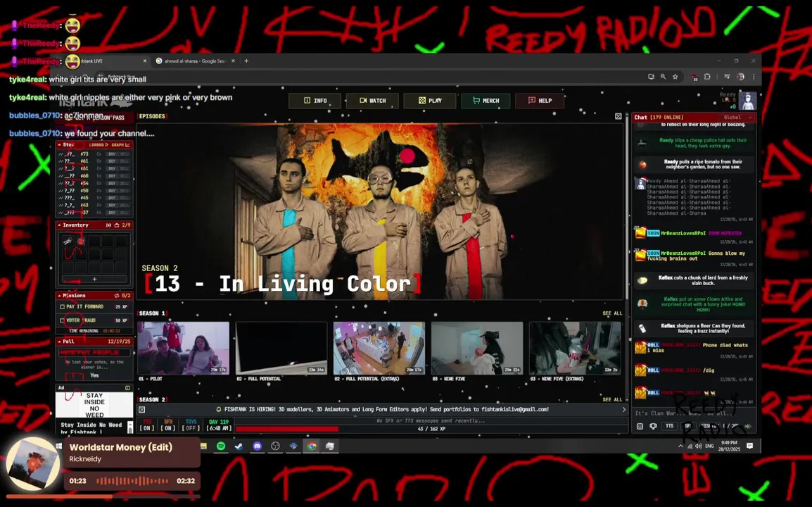Open OBS Studio from the taskbar
The image size is (812, 507).
point(276,446)
